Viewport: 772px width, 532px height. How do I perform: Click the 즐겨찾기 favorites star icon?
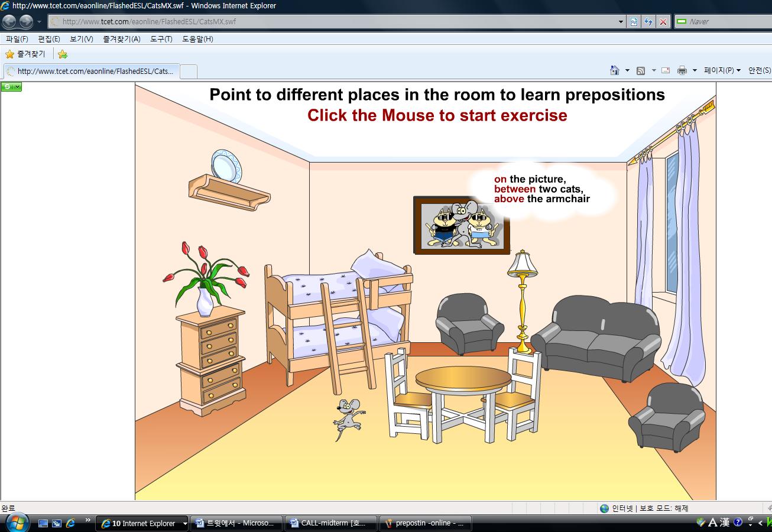pos(11,54)
